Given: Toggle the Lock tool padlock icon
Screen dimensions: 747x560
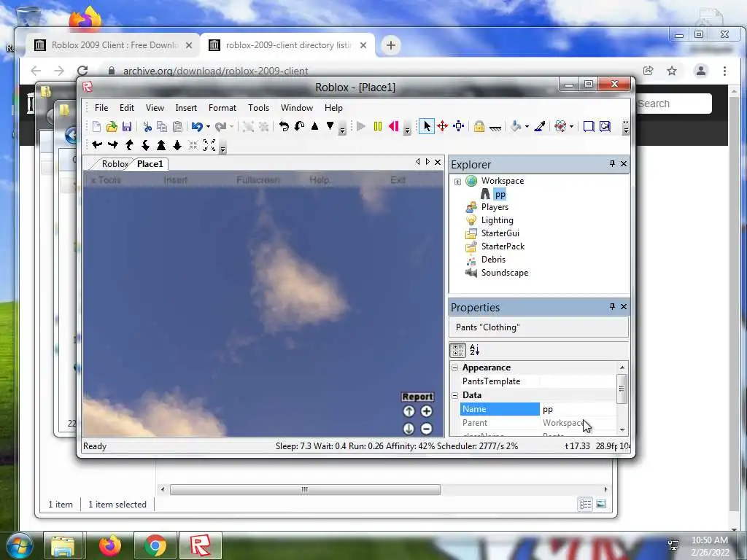Looking at the screenshot, I should tap(479, 126).
